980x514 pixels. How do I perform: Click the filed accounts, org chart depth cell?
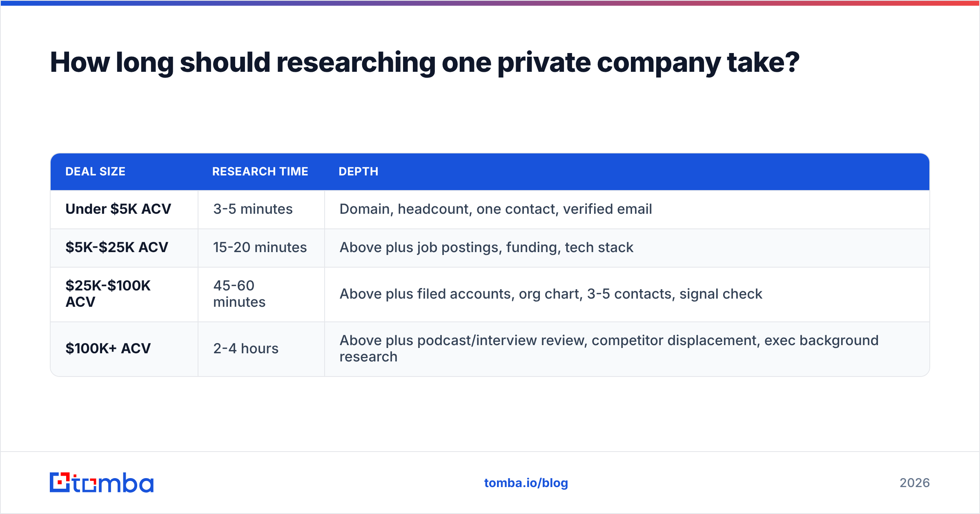[627, 294]
